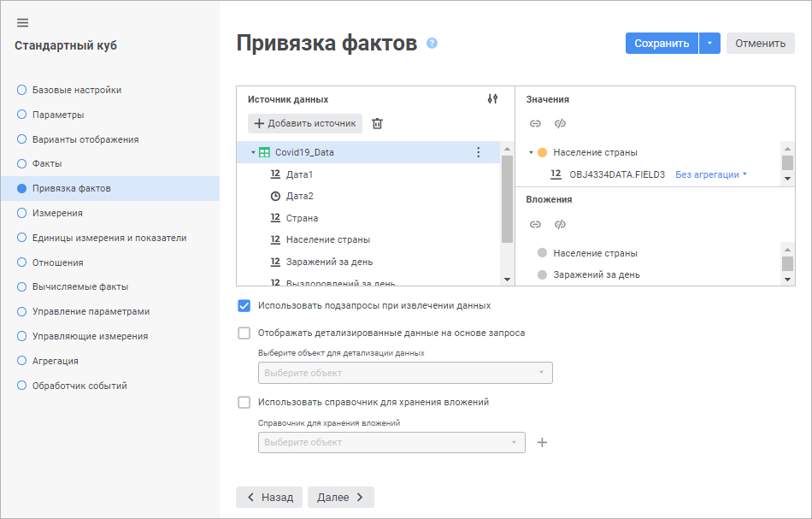Delete source with the trash icon
The image size is (812, 519).
pyautogui.click(x=377, y=124)
